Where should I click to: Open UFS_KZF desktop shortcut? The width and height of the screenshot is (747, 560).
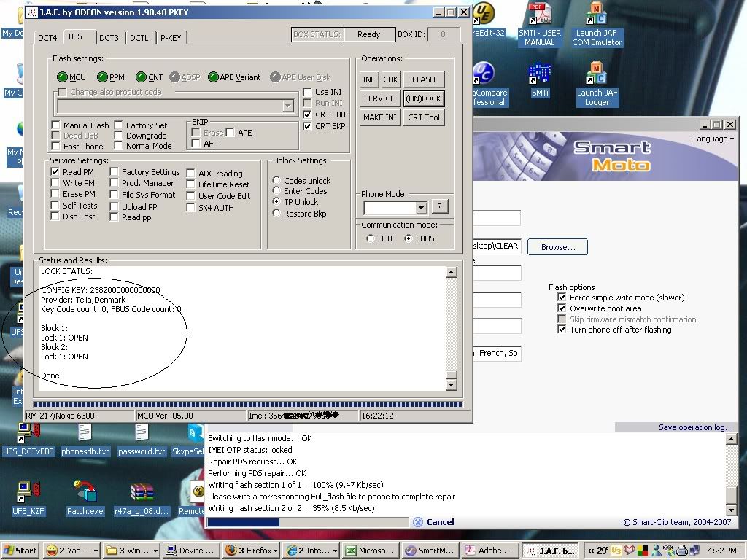tap(28, 499)
